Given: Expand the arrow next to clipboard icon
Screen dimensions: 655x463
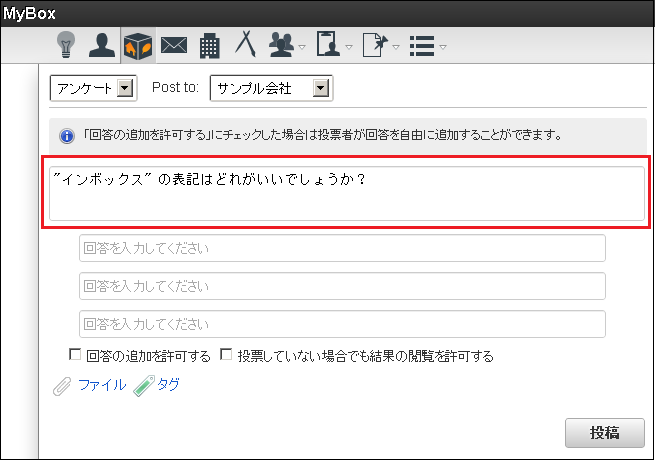Looking at the screenshot, I should point(349,47).
